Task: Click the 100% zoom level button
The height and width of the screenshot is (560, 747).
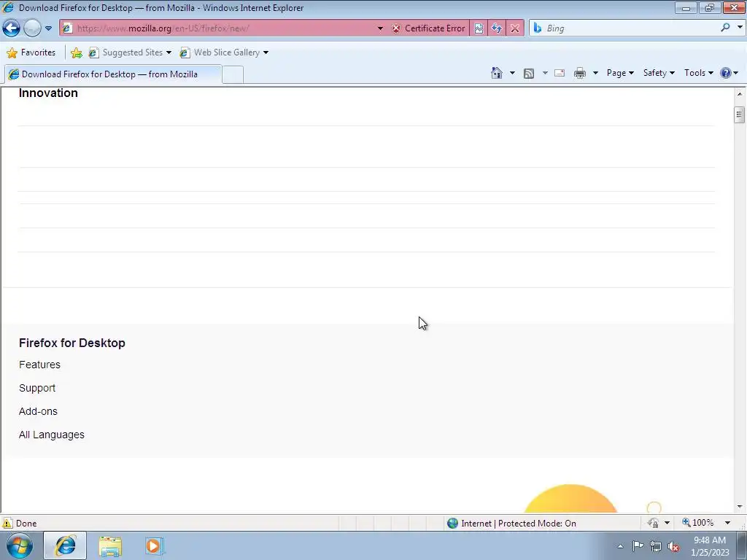Action: point(698,523)
